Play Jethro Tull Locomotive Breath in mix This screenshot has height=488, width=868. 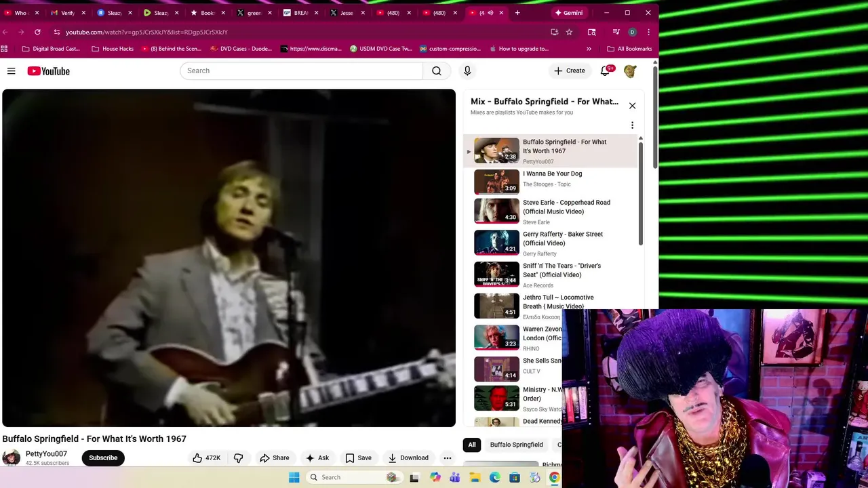pos(551,306)
